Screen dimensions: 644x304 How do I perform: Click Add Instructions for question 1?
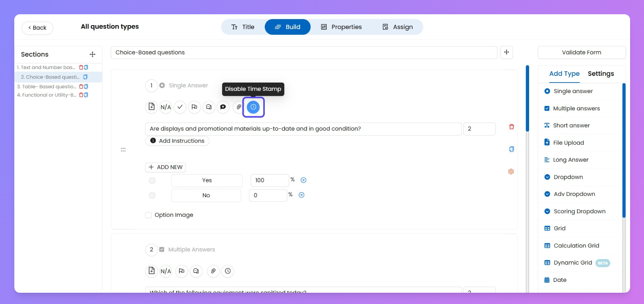coord(177,141)
